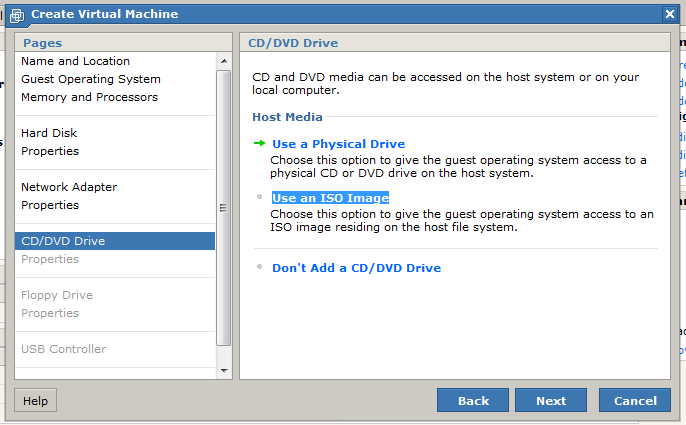Go to Guest Operating System page
This screenshot has height=425, width=686.
(90, 79)
